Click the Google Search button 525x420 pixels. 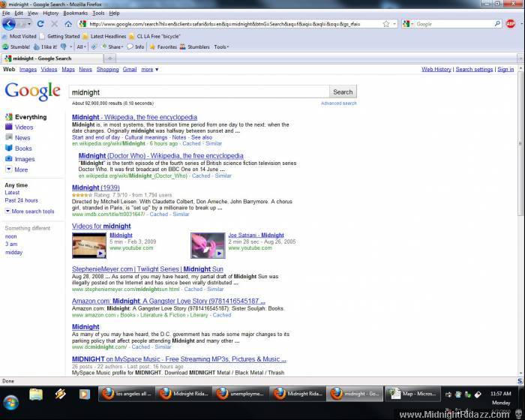click(x=343, y=91)
